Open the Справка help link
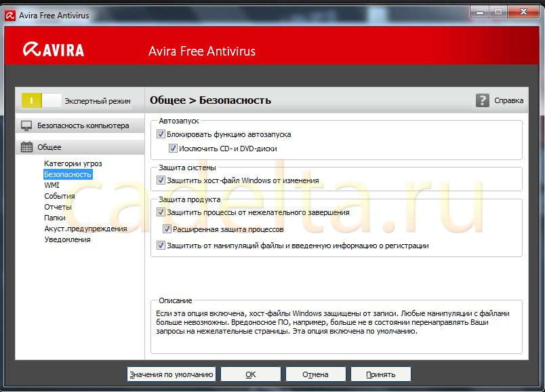Viewport: 545px width, 392px height. pyautogui.click(x=509, y=100)
